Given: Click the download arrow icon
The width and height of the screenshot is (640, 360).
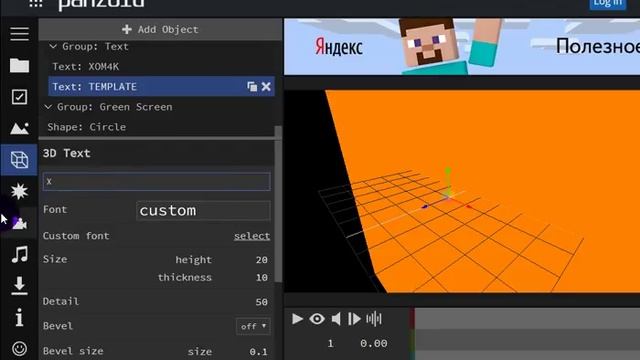Looking at the screenshot, I should click(19, 286).
